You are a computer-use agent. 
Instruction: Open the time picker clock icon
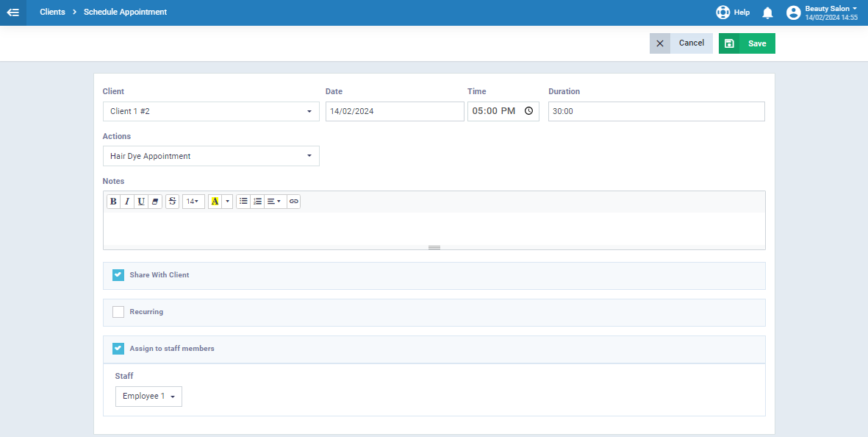click(x=528, y=111)
